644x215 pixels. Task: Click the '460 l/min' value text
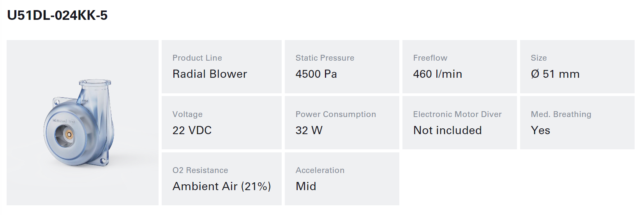click(438, 74)
